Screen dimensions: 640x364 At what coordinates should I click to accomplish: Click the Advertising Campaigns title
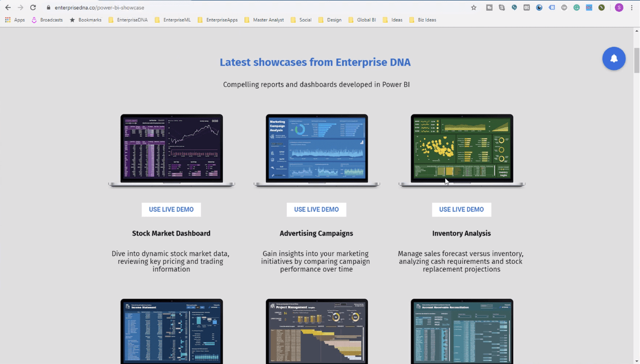316,234
